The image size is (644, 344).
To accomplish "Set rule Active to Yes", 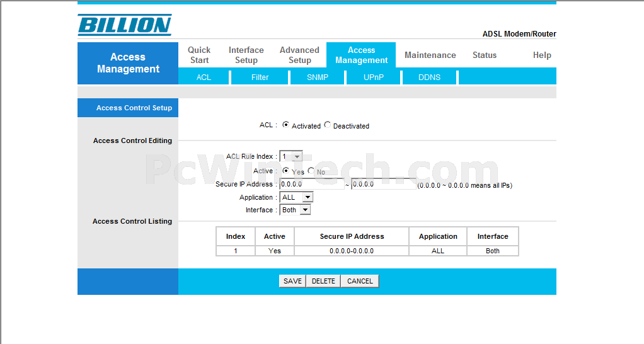I will (x=285, y=171).
